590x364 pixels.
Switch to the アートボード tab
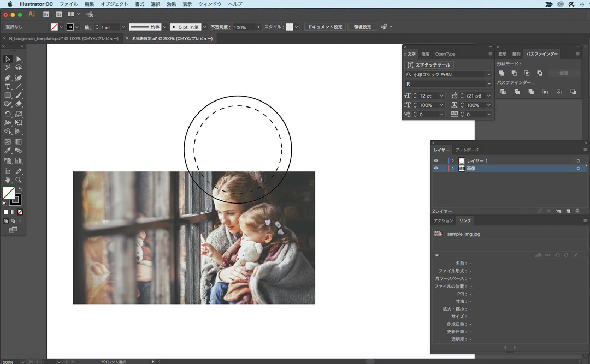point(467,150)
